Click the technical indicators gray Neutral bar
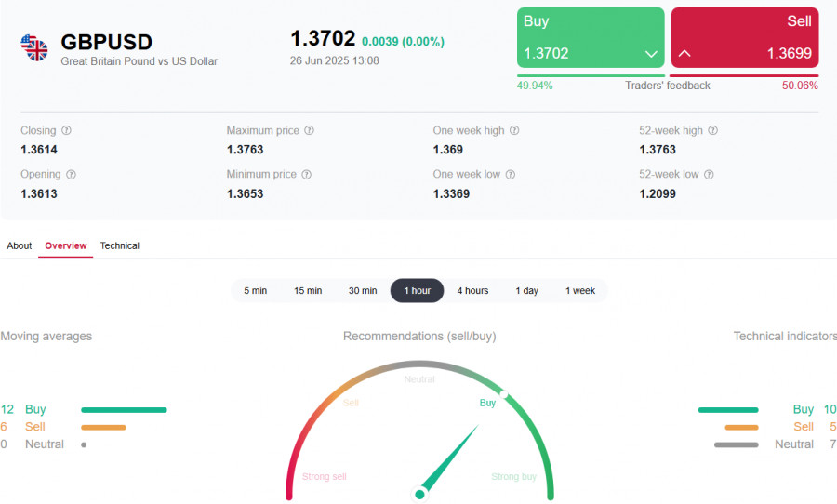 click(x=737, y=444)
